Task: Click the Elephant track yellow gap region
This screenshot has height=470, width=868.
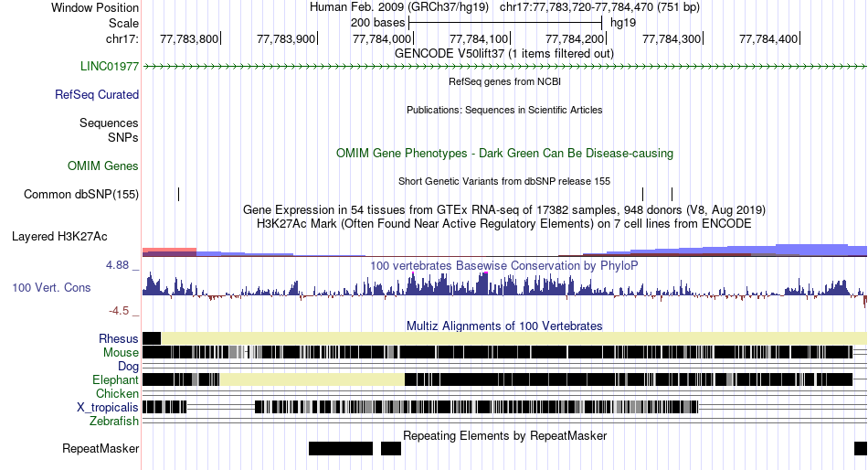Action: click(x=312, y=379)
